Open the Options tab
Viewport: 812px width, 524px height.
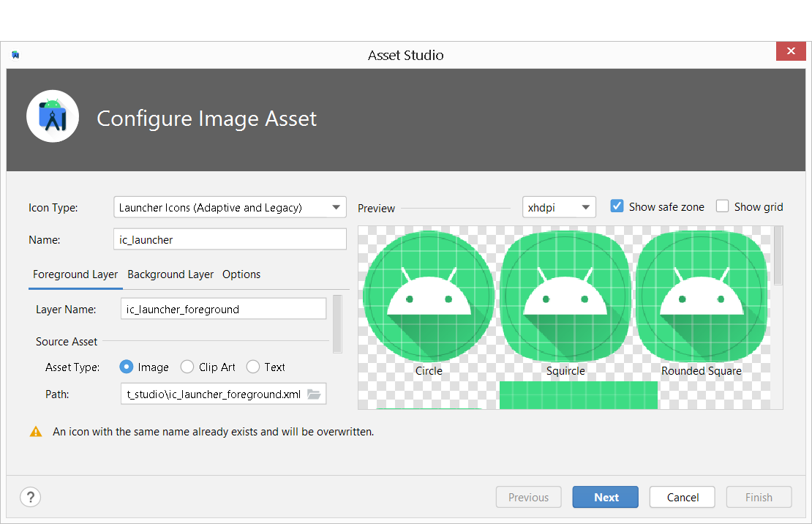[x=241, y=274]
